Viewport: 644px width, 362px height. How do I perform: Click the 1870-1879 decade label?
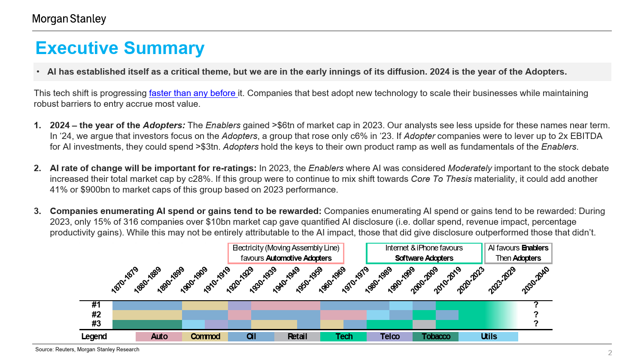click(125, 280)
